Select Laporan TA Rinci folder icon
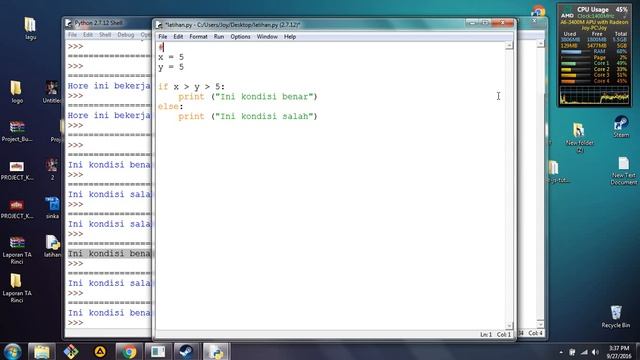 17,288
